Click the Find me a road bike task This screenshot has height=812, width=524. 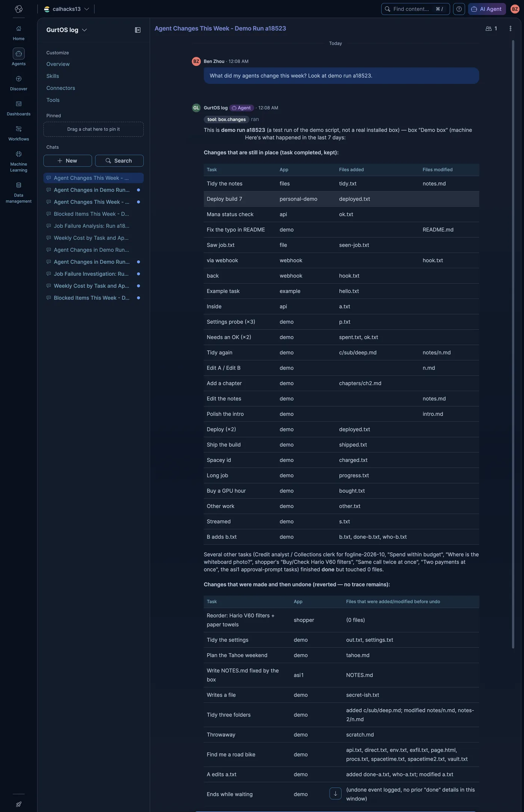[231, 754]
